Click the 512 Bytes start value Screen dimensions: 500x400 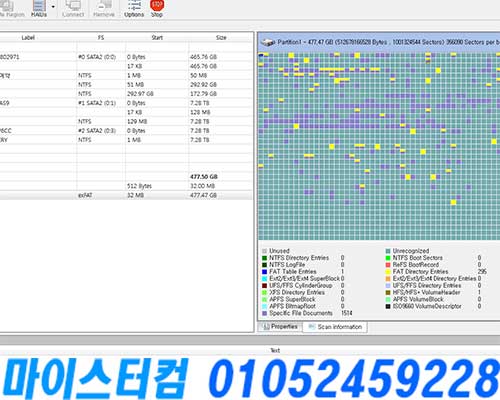[x=139, y=186]
